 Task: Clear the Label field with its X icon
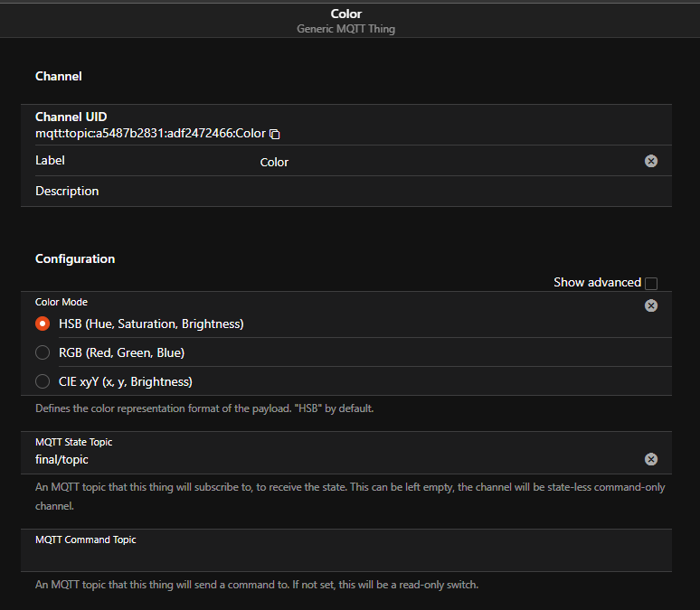(651, 161)
